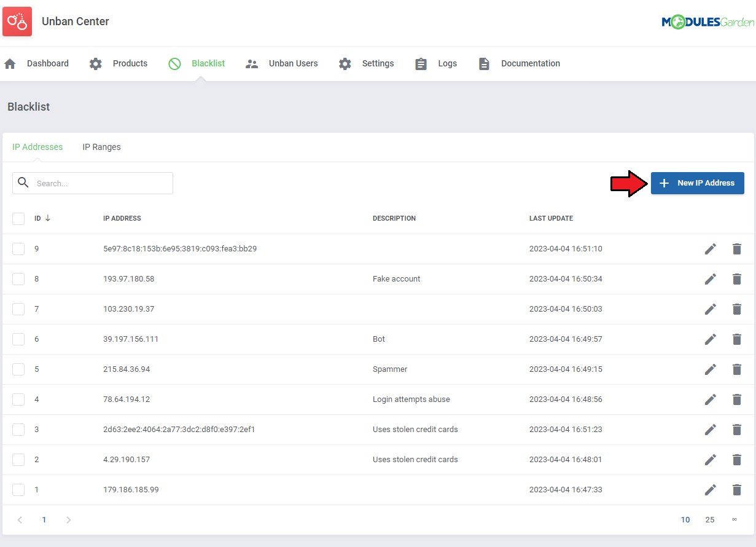Image resolution: width=756 pixels, height=547 pixels.
Task: Go to previous page chevron
Action: 20,520
